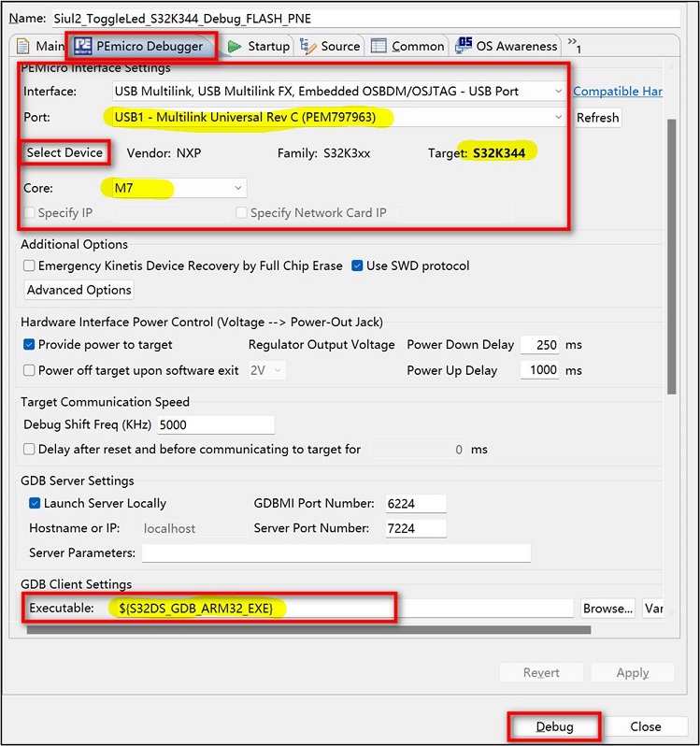The width and height of the screenshot is (700, 746).
Task: Click the Select Device button
Action: [64, 152]
